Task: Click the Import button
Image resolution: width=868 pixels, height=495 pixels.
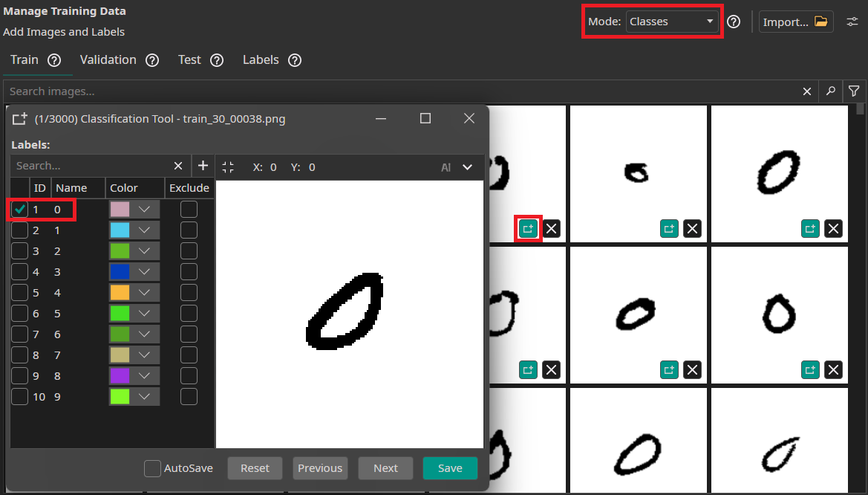Action: pyautogui.click(x=796, y=22)
